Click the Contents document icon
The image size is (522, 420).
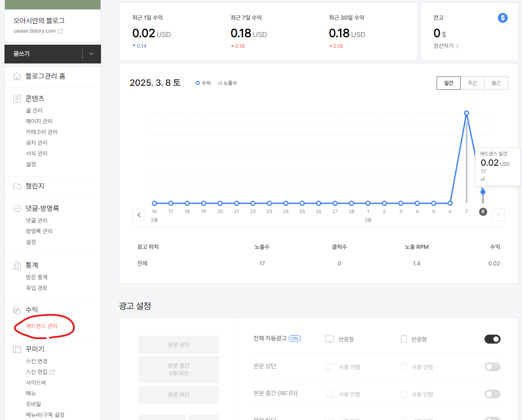[x=17, y=98]
